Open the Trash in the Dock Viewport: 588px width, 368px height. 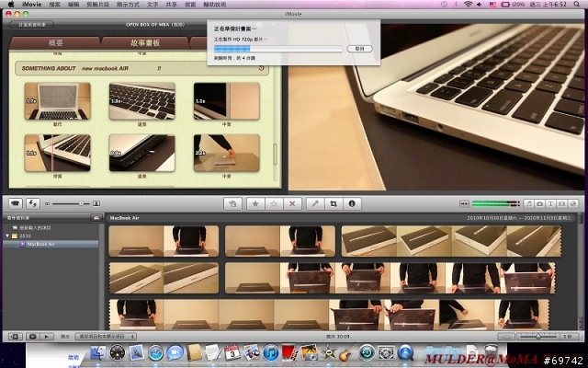point(491,352)
